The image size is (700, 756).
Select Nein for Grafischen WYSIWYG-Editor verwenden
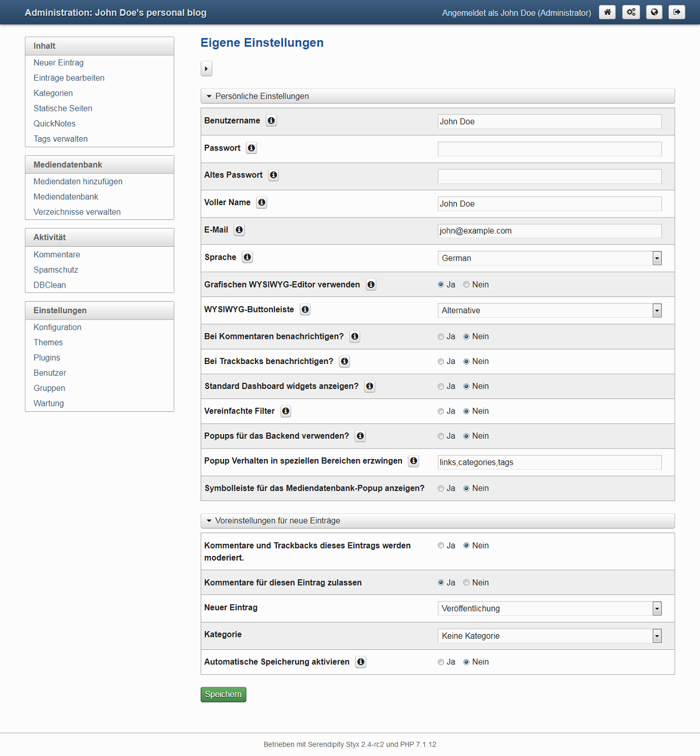pos(467,285)
